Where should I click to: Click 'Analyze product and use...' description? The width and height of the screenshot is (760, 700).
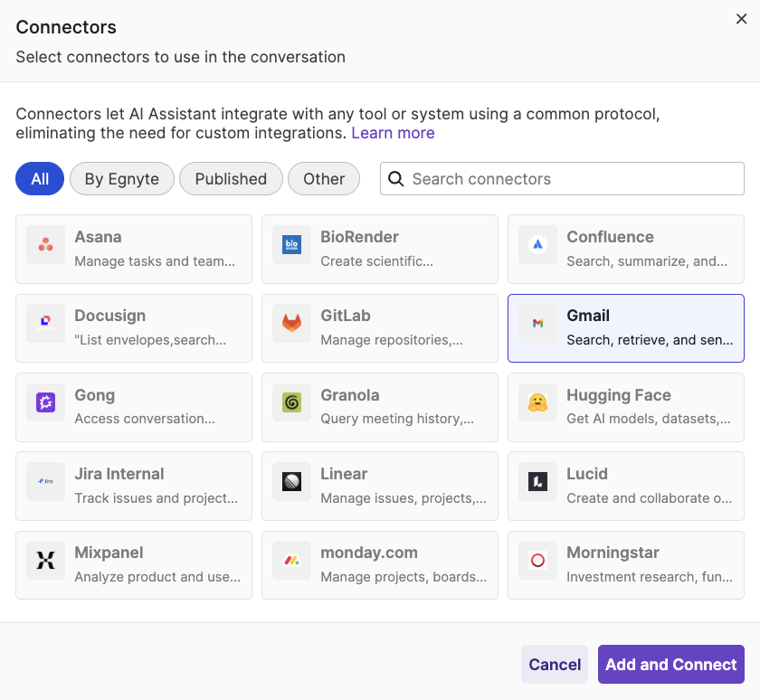(x=157, y=577)
